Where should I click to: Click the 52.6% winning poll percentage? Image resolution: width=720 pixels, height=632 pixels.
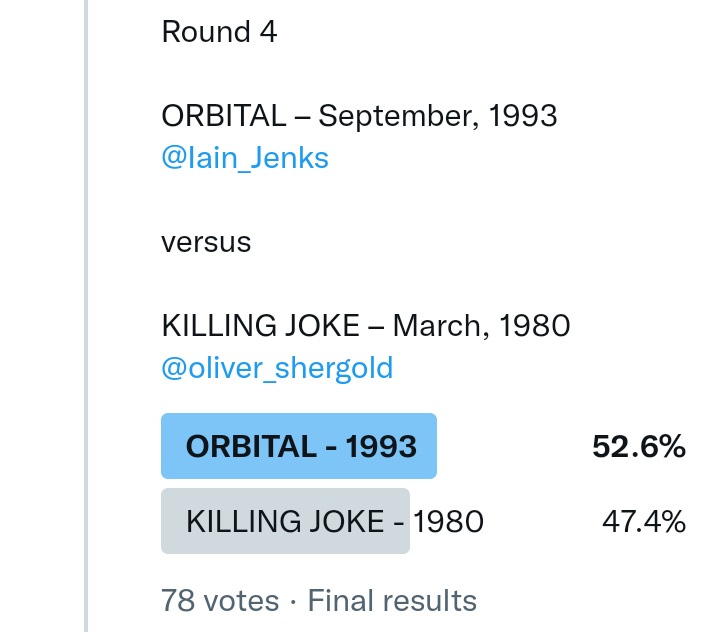click(x=638, y=447)
